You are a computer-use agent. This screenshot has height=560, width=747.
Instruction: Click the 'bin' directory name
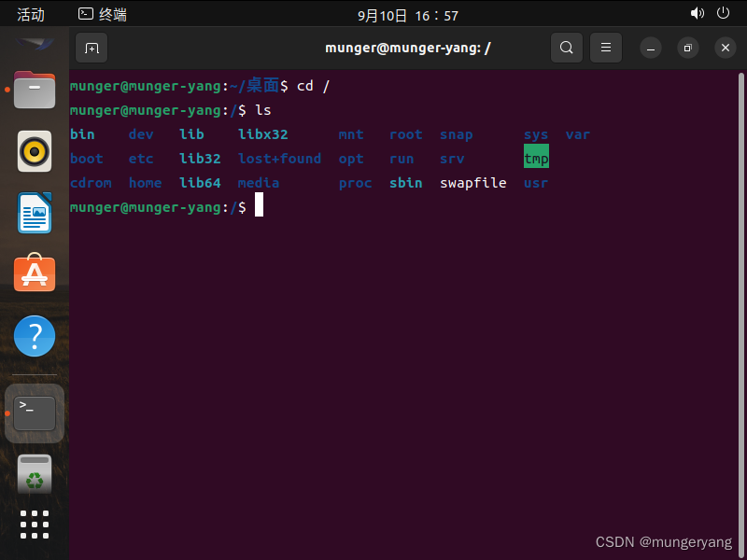[82, 134]
